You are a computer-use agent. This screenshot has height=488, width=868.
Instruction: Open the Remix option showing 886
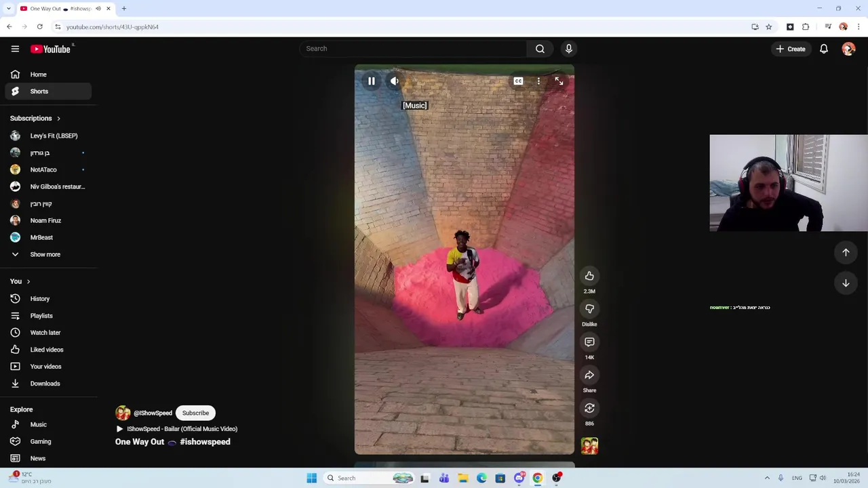point(589,408)
